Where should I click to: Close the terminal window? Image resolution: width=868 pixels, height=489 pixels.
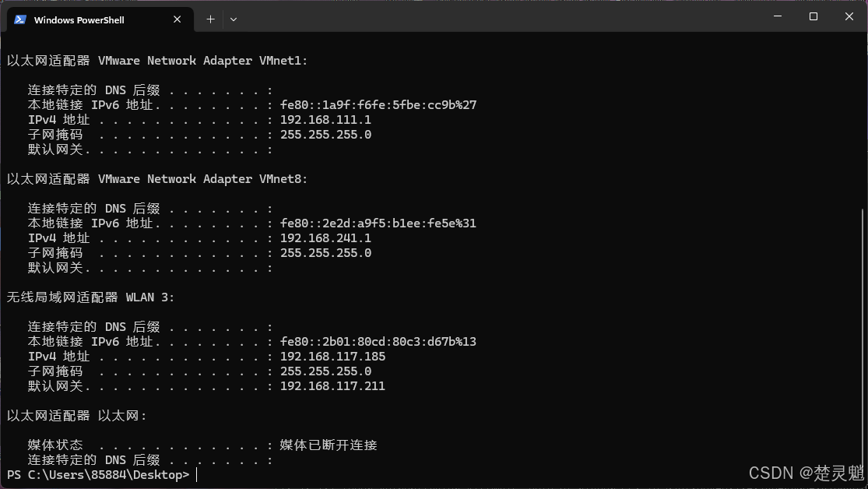click(x=849, y=16)
